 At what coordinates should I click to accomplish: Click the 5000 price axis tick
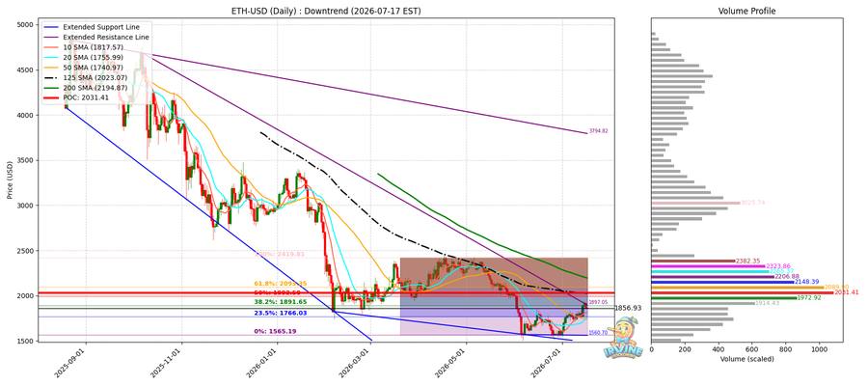[x=25, y=25]
